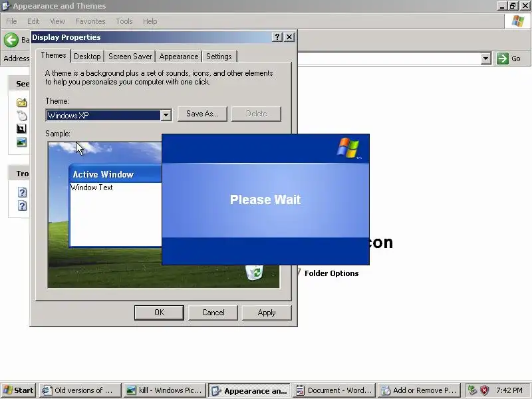This screenshot has width=532, height=399.
Task: Close the Display Properties dialog
Action: coord(289,37)
